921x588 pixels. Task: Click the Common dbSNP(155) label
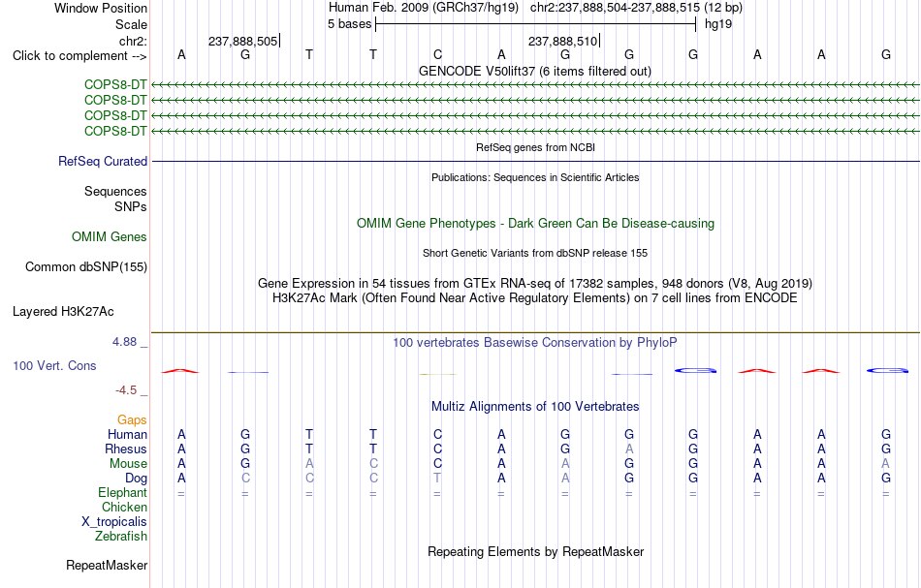86,267
